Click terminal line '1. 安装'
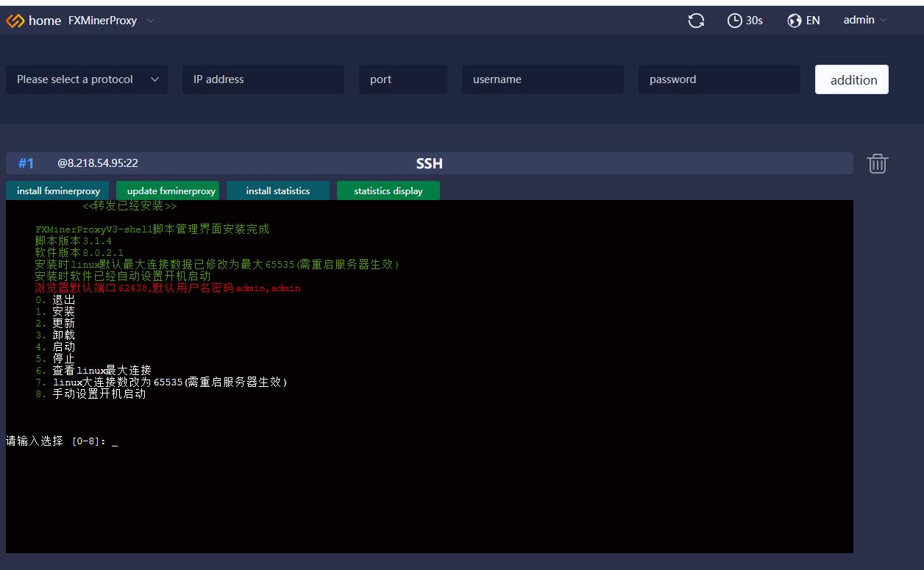Viewport: 924px width, 570px height. click(55, 312)
